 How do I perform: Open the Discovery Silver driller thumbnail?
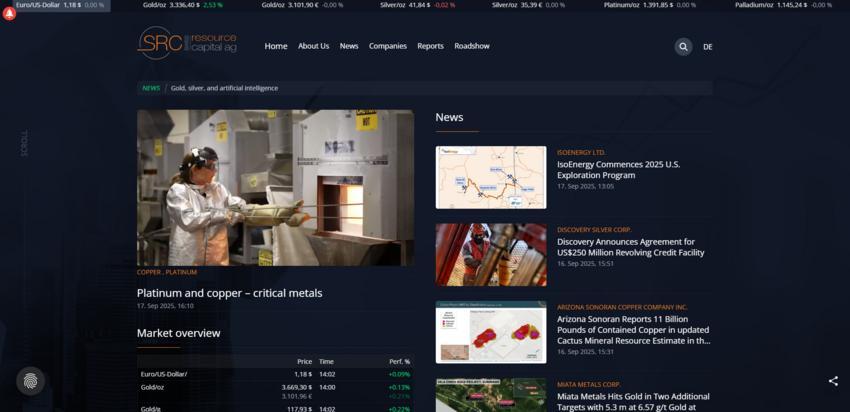pos(491,255)
